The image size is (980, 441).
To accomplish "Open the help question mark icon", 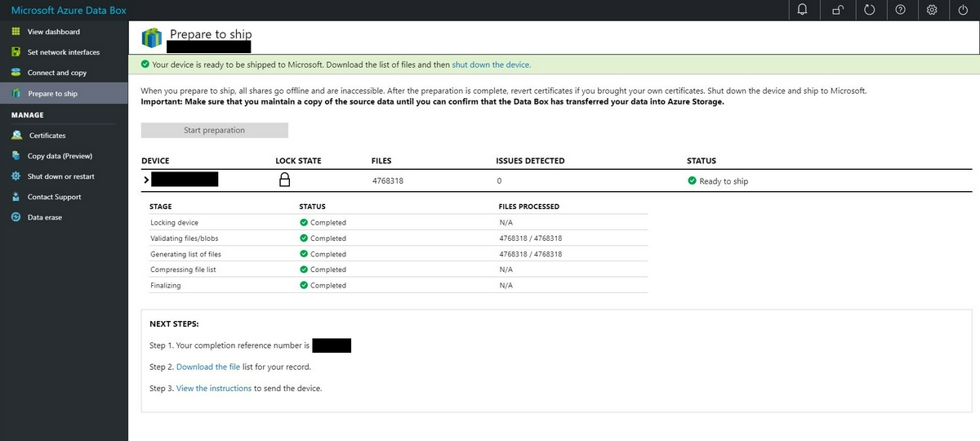I will (x=900, y=10).
